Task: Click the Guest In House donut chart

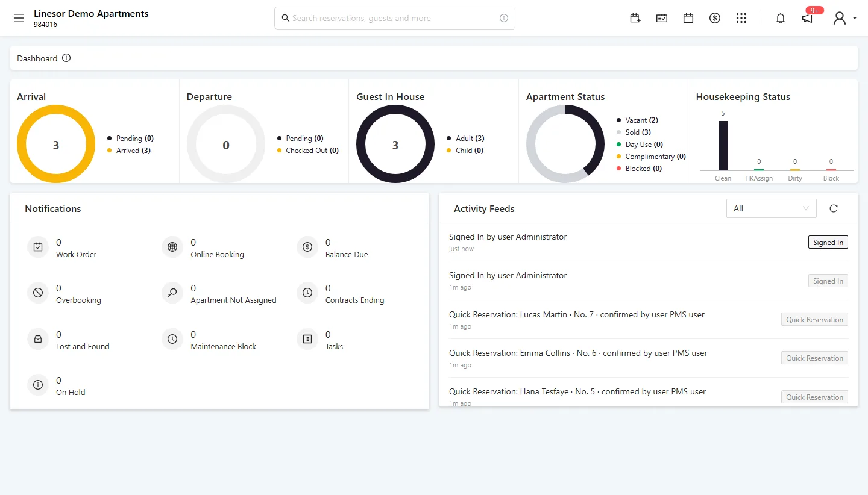Action: click(395, 144)
